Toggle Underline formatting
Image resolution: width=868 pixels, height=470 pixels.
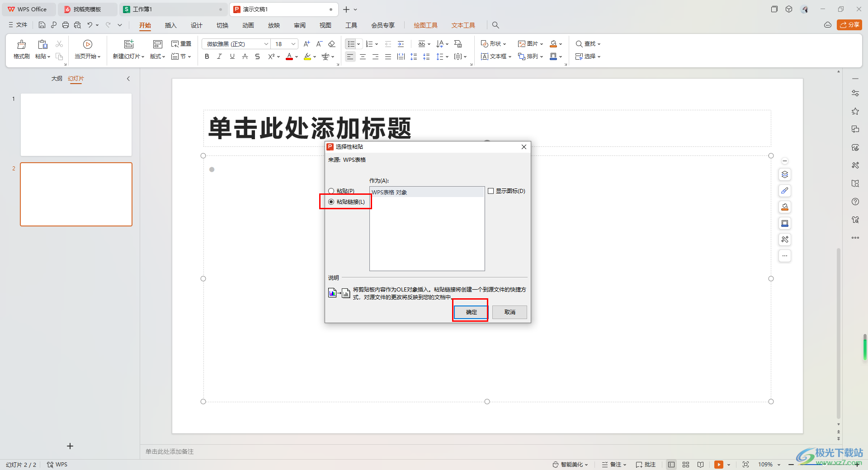click(x=232, y=56)
